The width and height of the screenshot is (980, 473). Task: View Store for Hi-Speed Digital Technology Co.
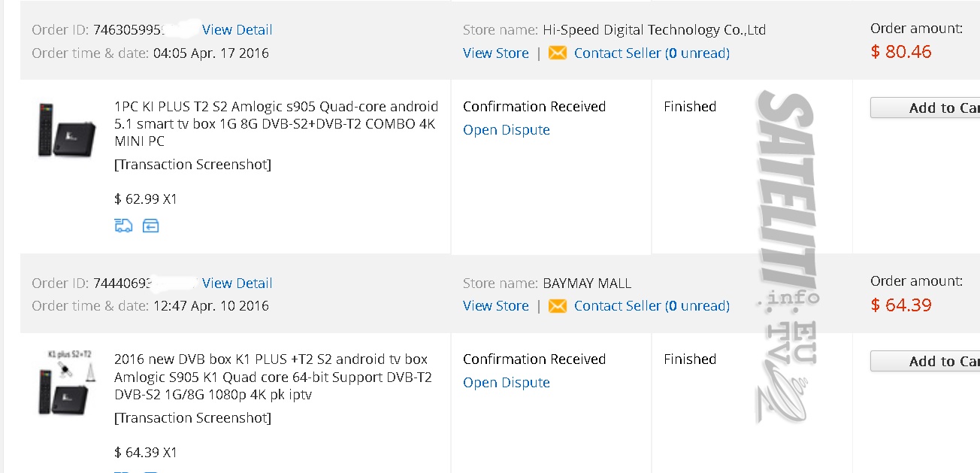496,53
